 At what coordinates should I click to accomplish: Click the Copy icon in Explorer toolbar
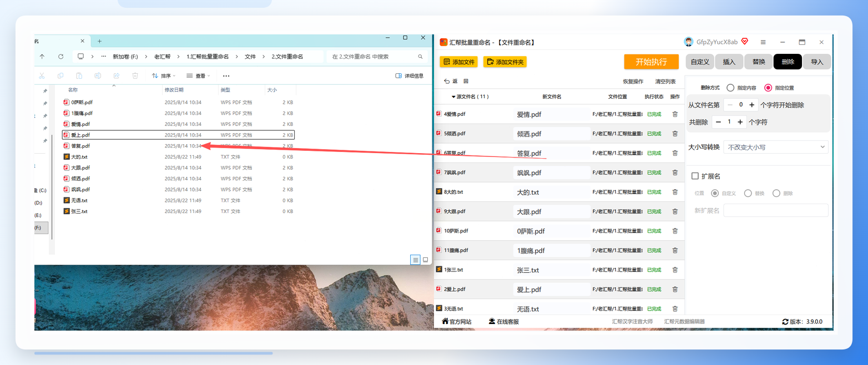[x=60, y=75]
